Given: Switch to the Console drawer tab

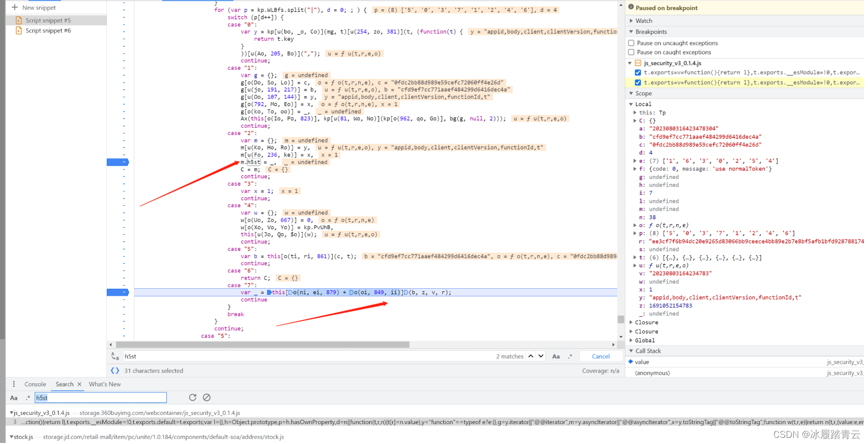Looking at the screenshot, I should (35, 385).
